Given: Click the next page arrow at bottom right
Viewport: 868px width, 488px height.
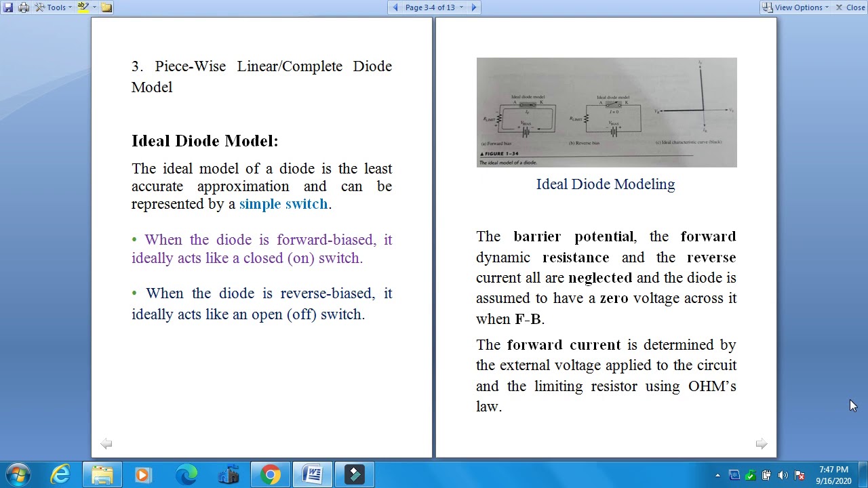Looking at the screenshot, I should point(761,443).
